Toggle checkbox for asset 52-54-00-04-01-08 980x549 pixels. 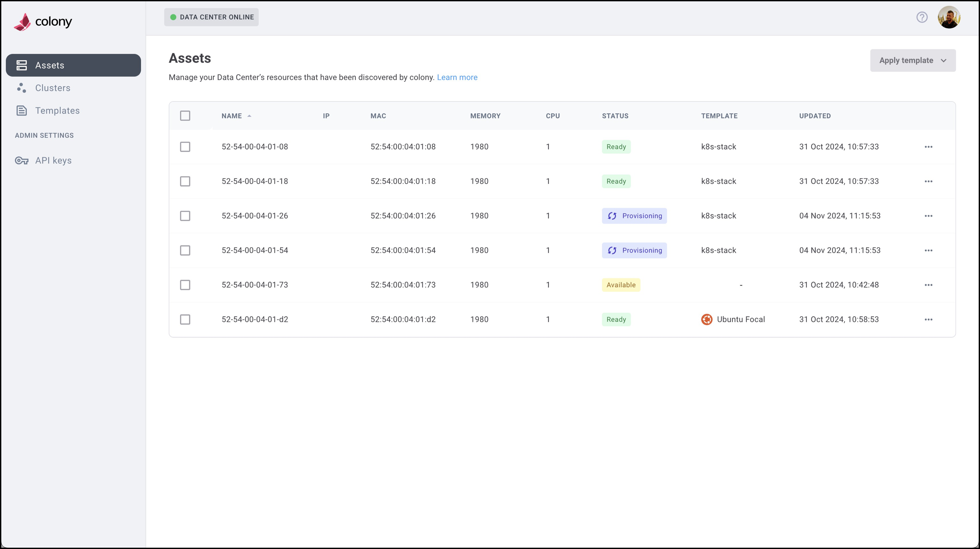186,146
